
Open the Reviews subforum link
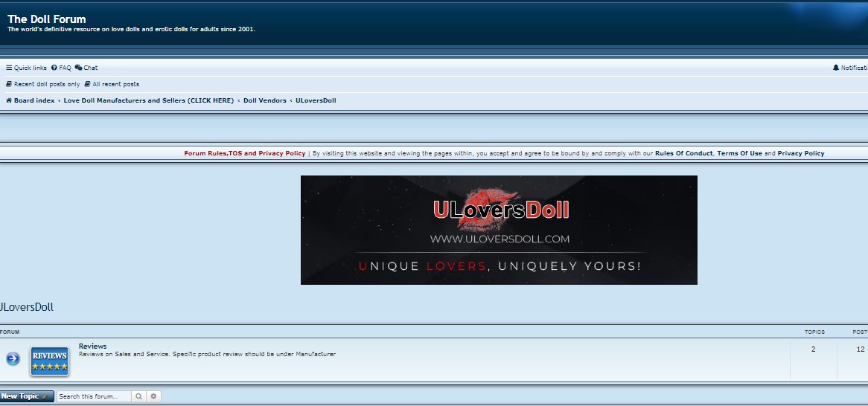pyautogui.click(x=92, y=347)
